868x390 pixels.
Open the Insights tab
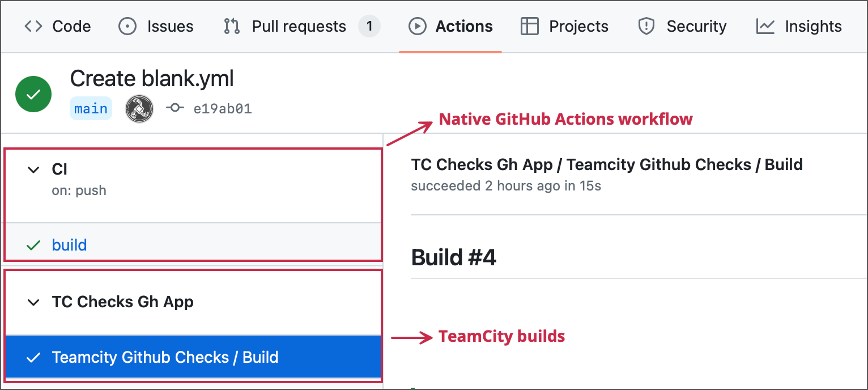[812, 26]
